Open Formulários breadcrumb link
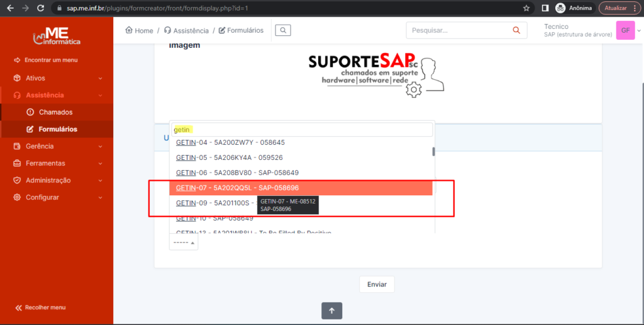The height and width of the screenshot is (325, 644). click(241, 30)
